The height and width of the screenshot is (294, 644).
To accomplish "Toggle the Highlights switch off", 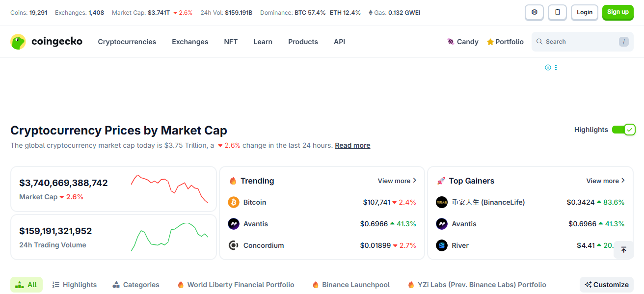I will [623, 130].
